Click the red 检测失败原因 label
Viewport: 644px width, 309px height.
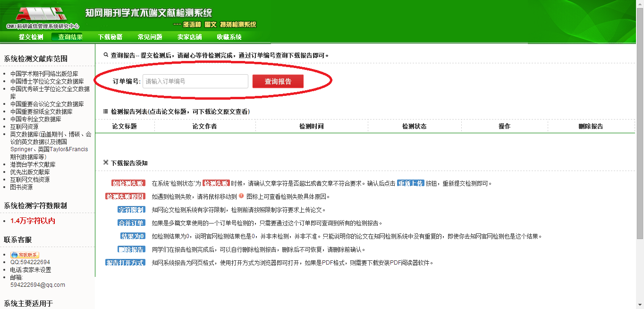coord(125,197)
